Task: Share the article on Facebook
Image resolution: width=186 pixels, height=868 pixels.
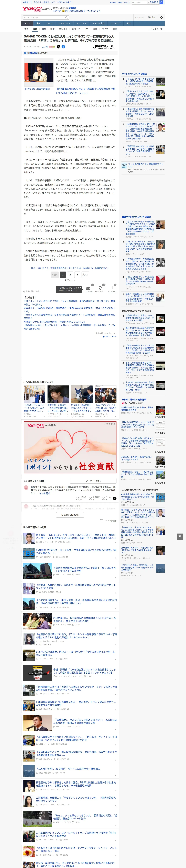Action: 63,47
